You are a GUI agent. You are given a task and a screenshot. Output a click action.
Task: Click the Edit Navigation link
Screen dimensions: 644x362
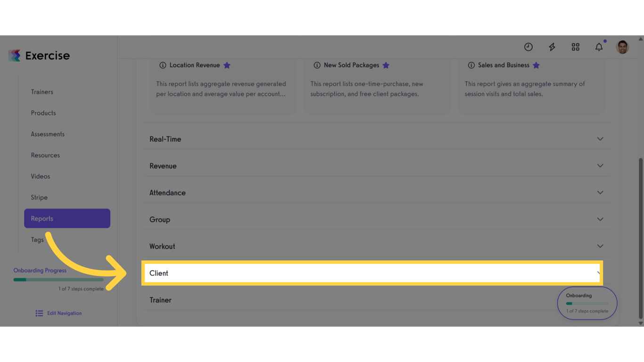click(64, 313)
